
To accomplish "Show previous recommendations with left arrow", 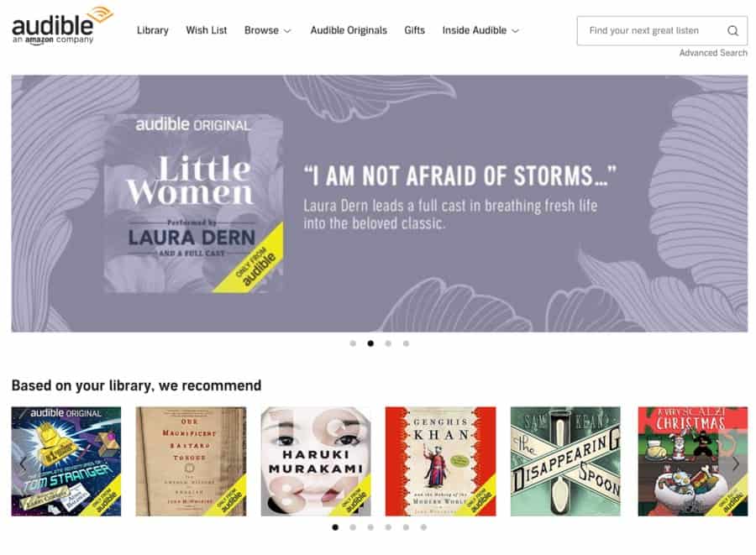I will click(x=23, y=463).
